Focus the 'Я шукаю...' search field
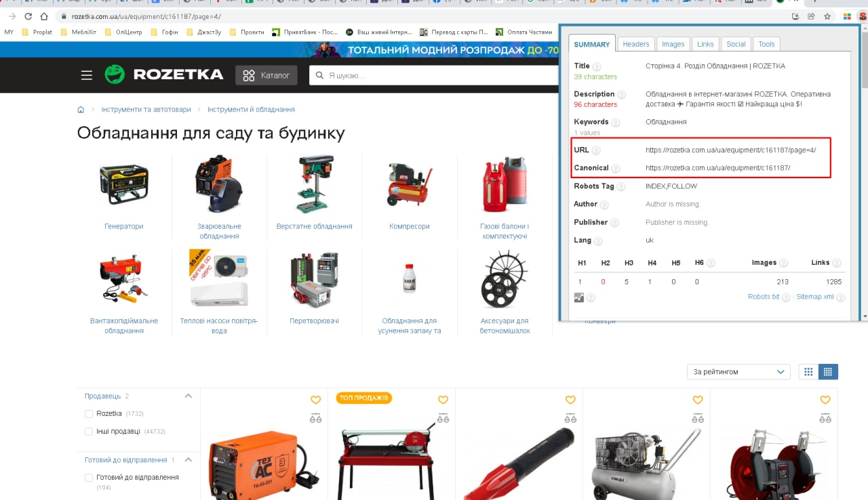 point(434,75)
